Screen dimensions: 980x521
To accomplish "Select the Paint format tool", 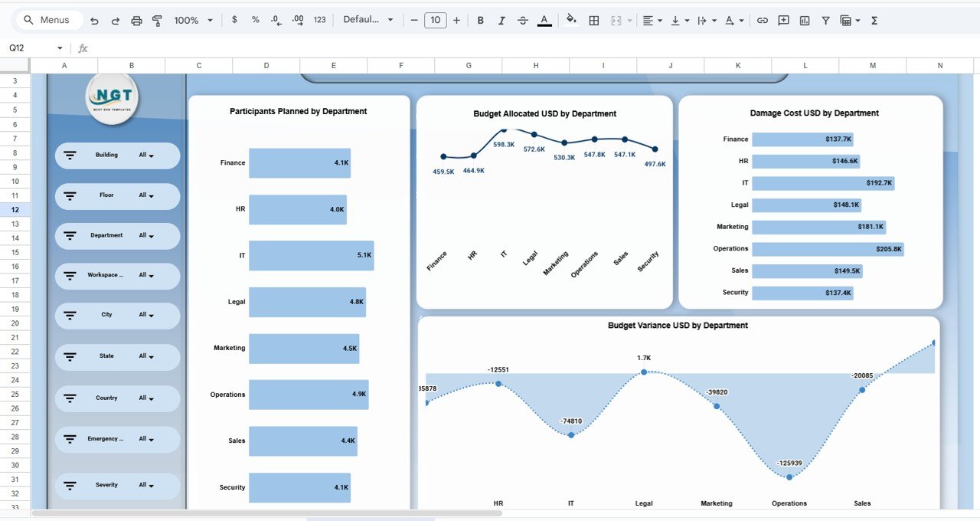I will 157,20.
